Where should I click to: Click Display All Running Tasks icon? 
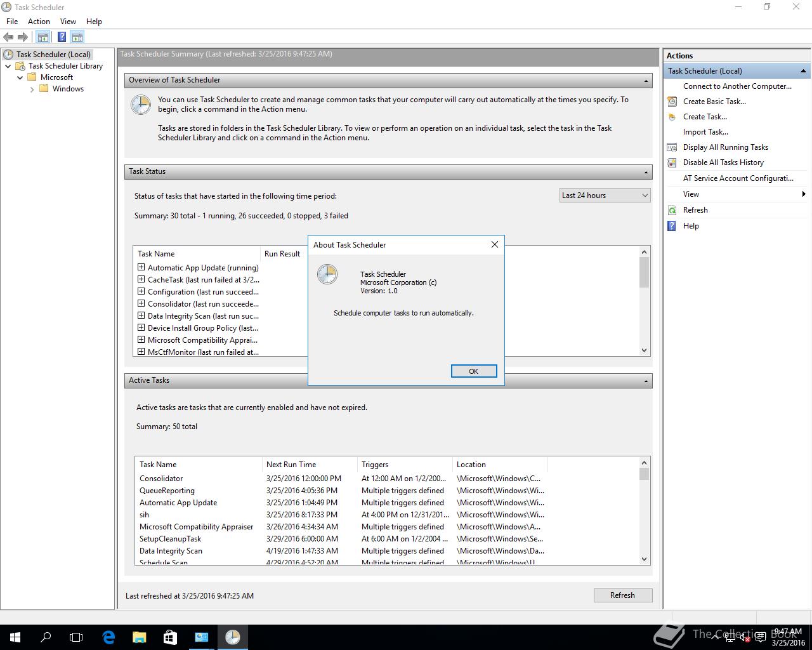click(672, 147)
